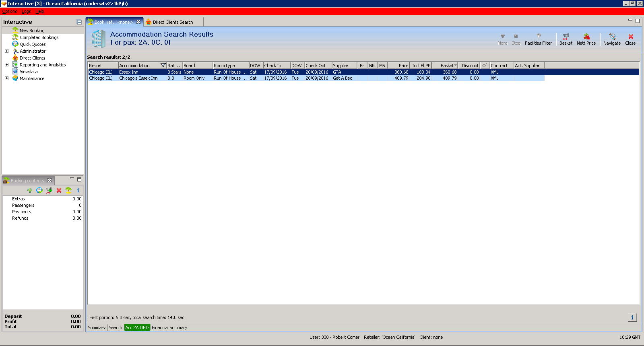Expand the Maintenance tree node

click(6, 78)
